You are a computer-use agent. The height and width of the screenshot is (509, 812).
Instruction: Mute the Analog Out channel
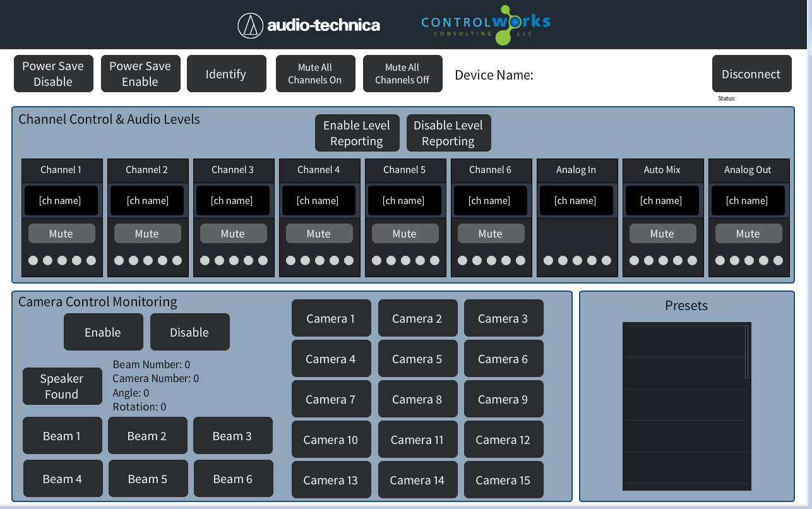click(x=748, y=234)
